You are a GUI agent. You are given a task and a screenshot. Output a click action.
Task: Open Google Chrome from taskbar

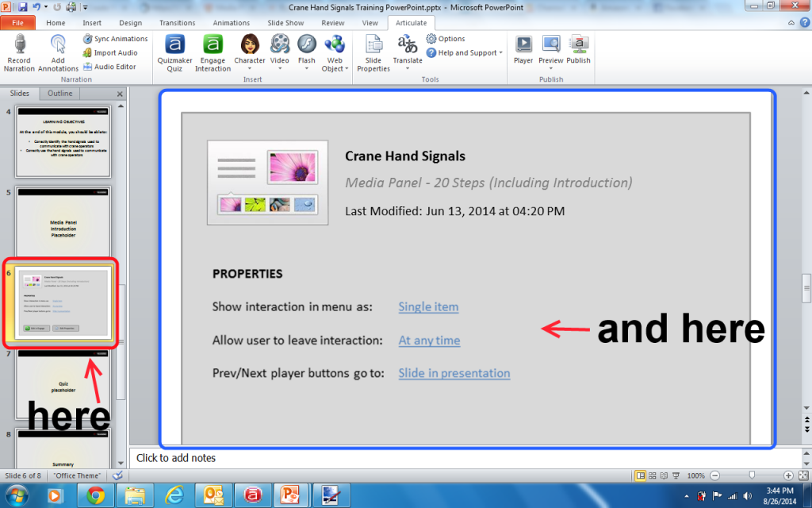click(95, 495)
